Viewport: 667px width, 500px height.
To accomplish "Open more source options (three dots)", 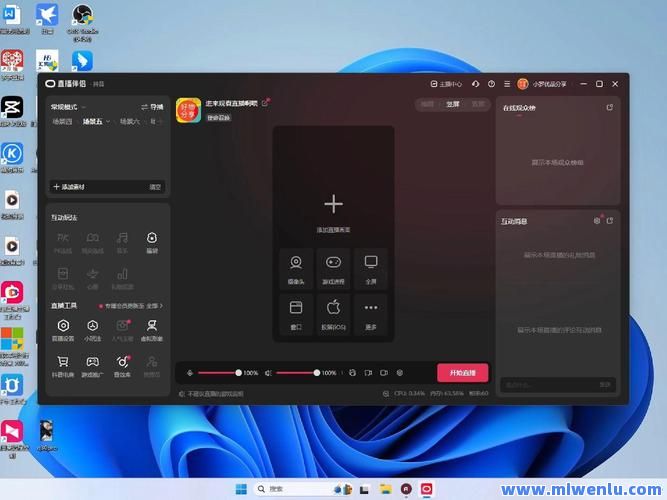I will pyautogui.click(x=371, y=314).
